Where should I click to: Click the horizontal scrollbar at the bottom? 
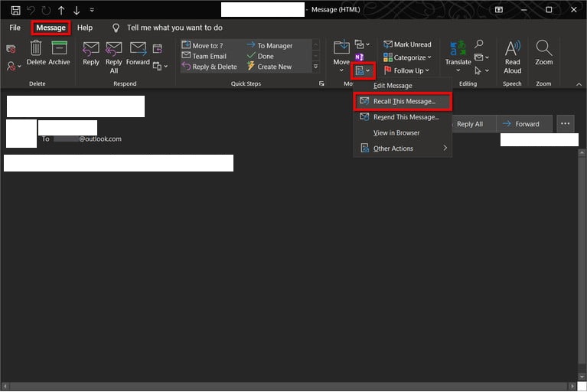[x=289, y=386]
